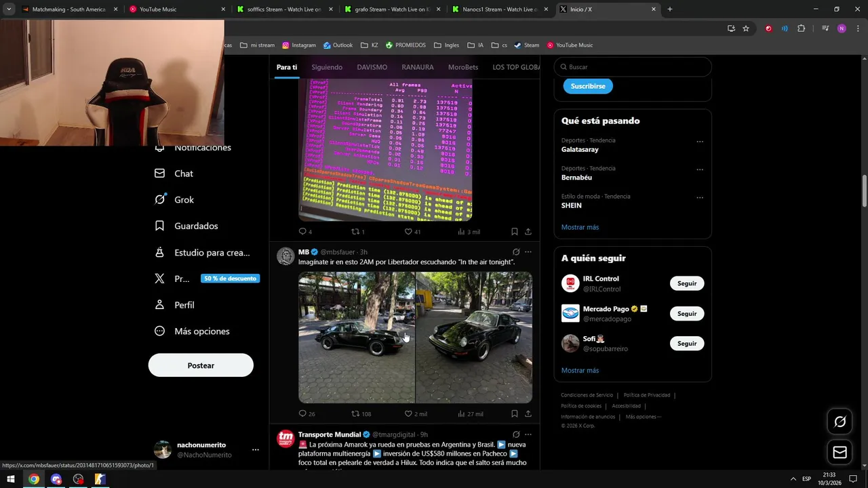Bookmark this page with the star icon
This screenshot has width=868, height=488.
[x=746, y=28]
